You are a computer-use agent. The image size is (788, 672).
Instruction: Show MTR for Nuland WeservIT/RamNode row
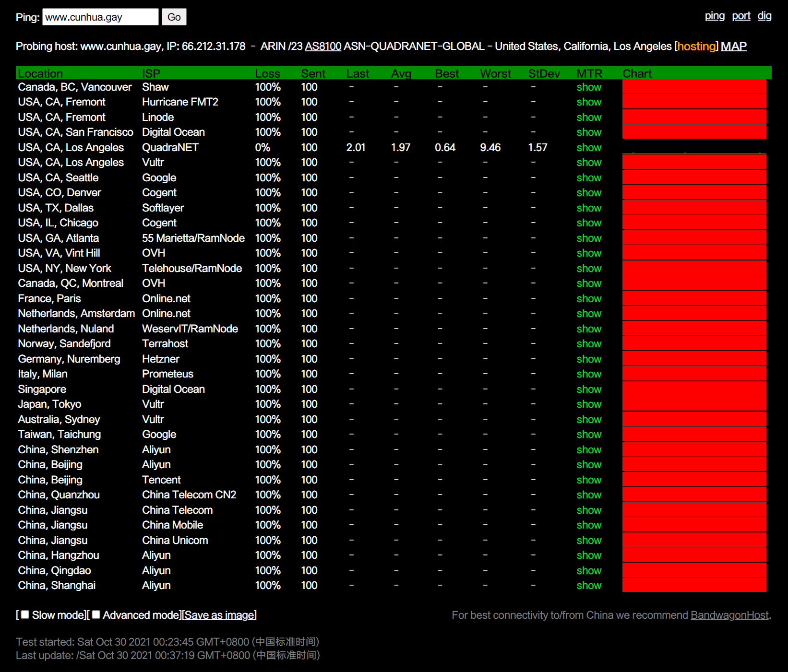pos(589,329)
